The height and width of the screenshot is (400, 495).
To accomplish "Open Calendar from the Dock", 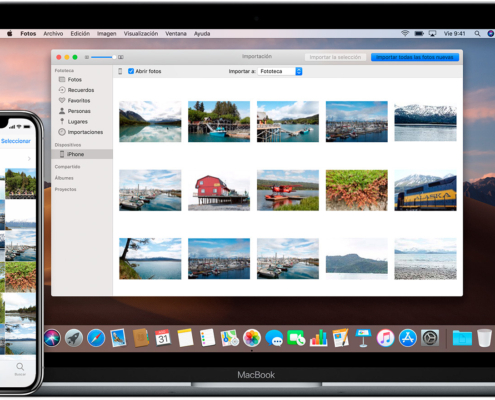I will coord(163,338).
